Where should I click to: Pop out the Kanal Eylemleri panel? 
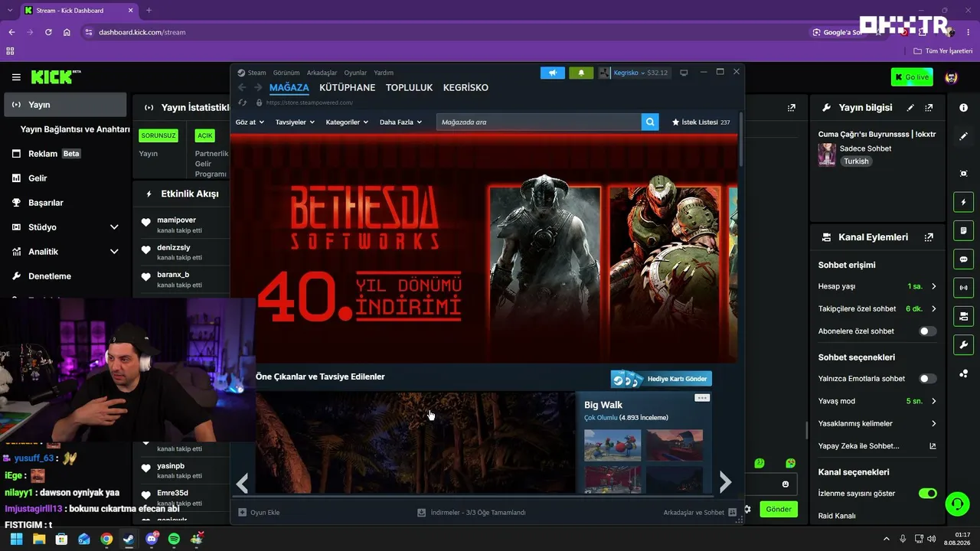[929, 237]
